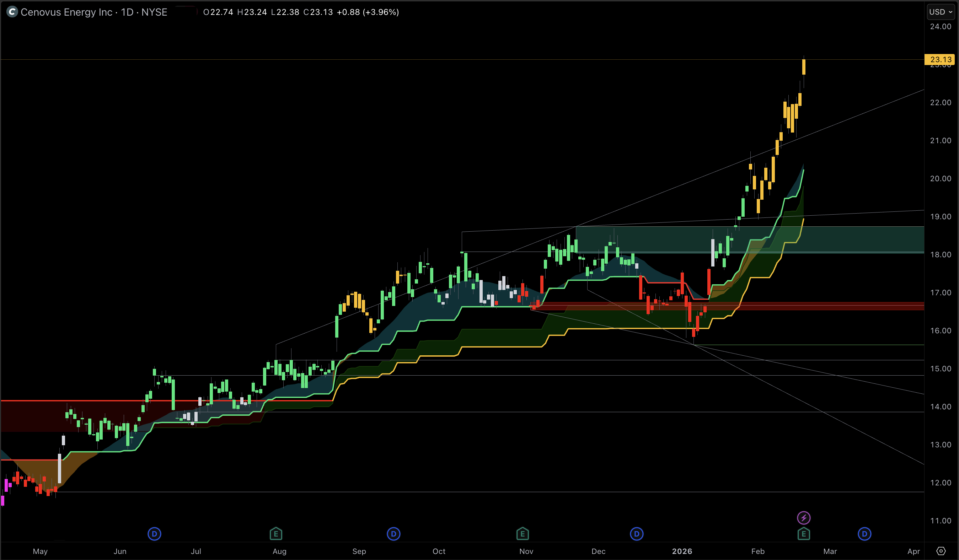Click the earnings marker under November
Viewport: 959px width, 560px height.
(x=522, y=534)
